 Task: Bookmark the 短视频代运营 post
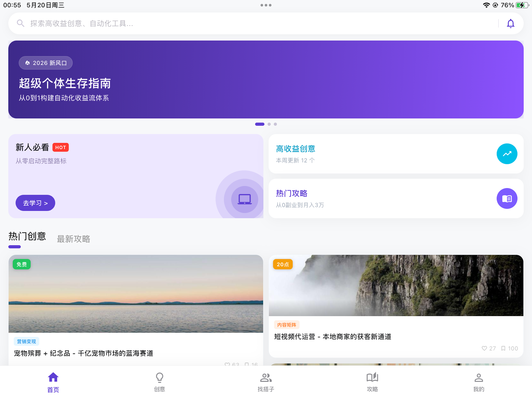pyautogui.click(x=503, y=348)
